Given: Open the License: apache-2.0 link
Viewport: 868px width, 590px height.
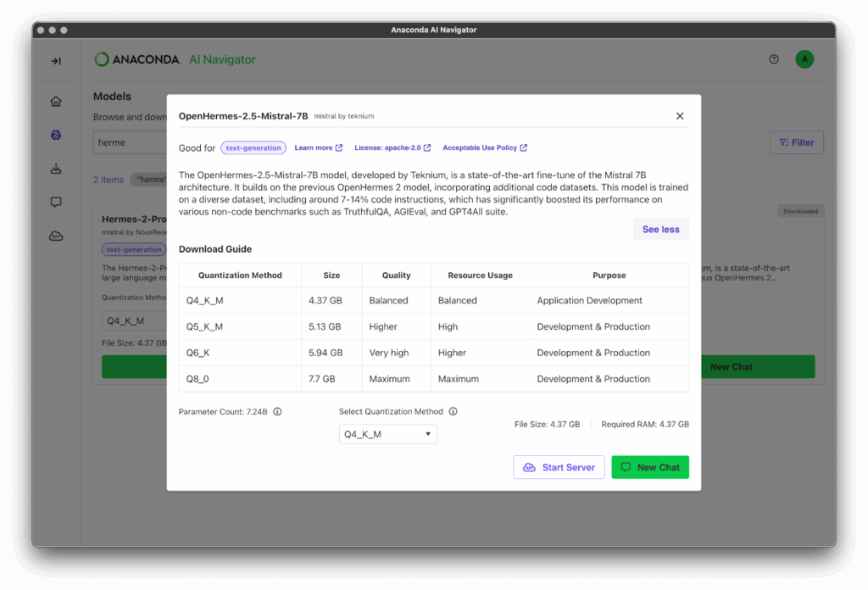Looking at the screenshot, I should 392,147.
